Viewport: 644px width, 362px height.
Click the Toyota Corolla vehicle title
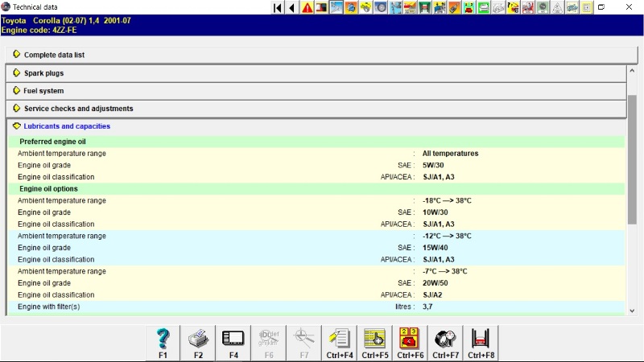[x=66, y=21]
